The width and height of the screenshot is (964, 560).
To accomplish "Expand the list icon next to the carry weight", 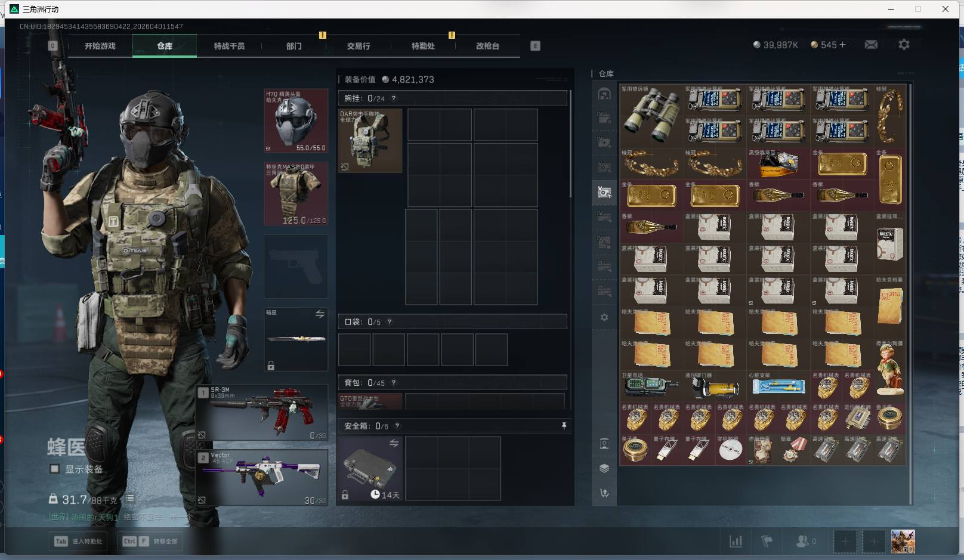I will [x=129, y=499].
